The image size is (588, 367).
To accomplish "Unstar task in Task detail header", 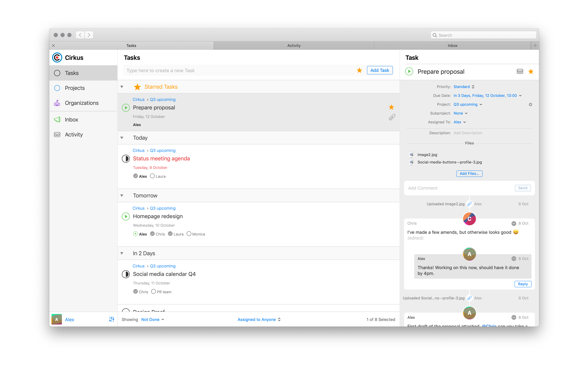I will (531, 71).
